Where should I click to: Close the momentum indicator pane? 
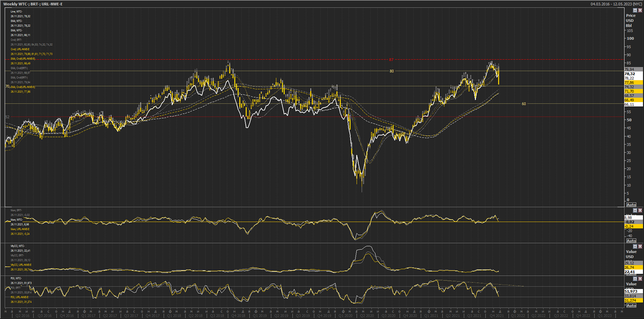tap(640, 211)
